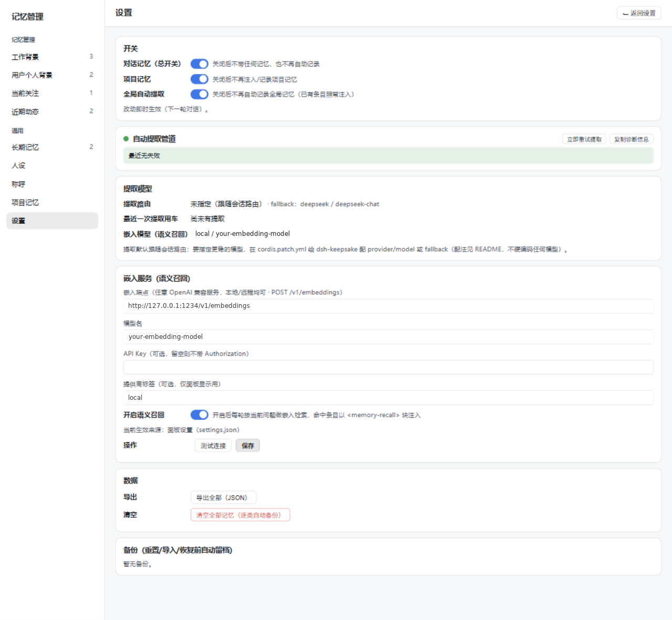This screenshot has width=672, height=620.
Task: Open 项目记忆 in the sidebar
Action: pyautogui.click(x=52, y=202)
